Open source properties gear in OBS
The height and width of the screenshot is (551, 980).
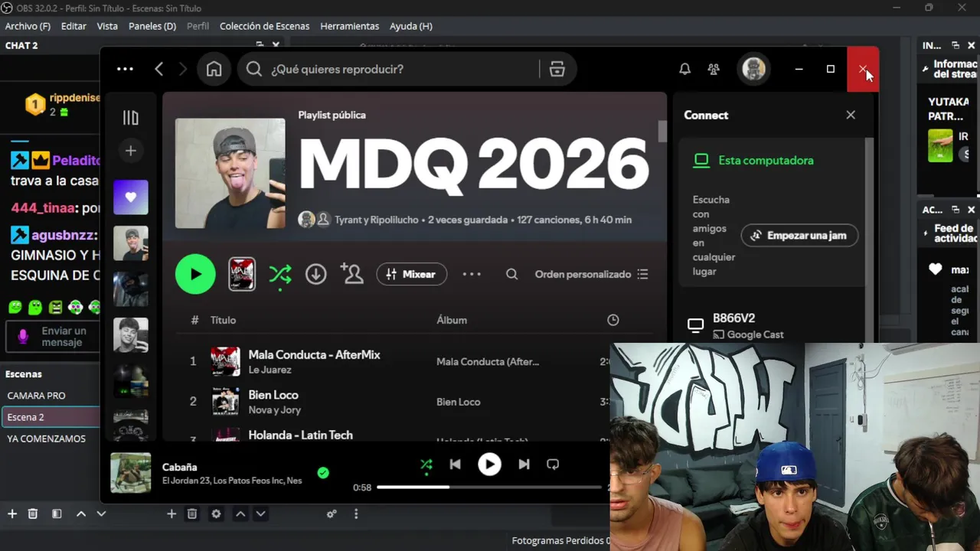(216, 514)
